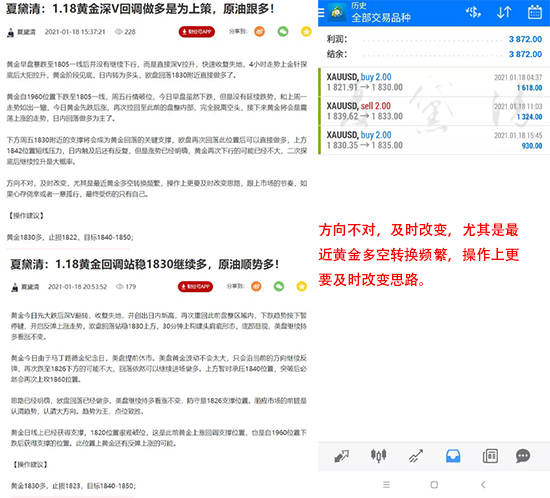Tap the sort arrows icon in history header
Image resolution: width=550 pixels, height=498 pixels.
[x=504, y=13]
